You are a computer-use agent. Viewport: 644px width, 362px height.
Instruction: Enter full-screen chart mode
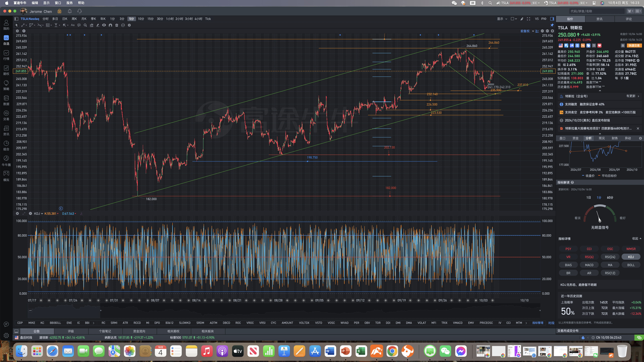[x=529, y=19]
